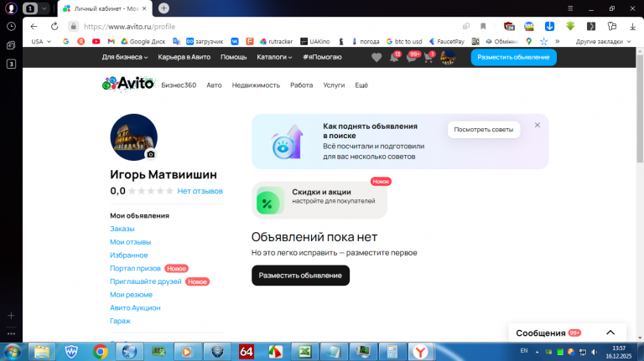Viewport: 644px width, 361px height.
Task: Open Google Maps pin bookmark
Action: point(529,41)
